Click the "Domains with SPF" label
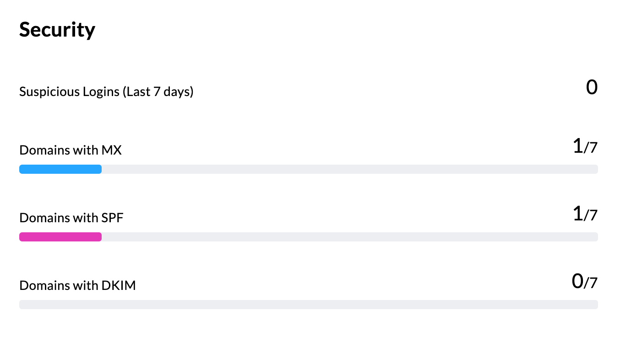The width and height of the screenshot is (620, 364). [x=71, y=218]
